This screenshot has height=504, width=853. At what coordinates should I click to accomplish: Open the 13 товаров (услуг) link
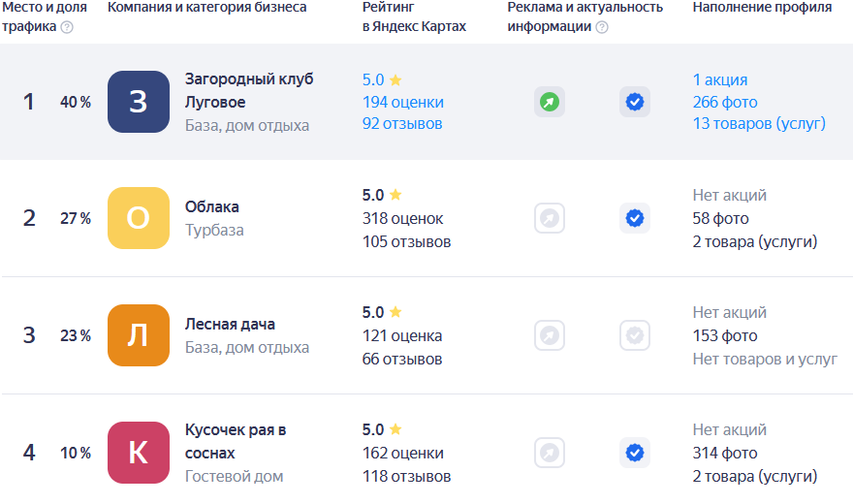pos(759,124)
